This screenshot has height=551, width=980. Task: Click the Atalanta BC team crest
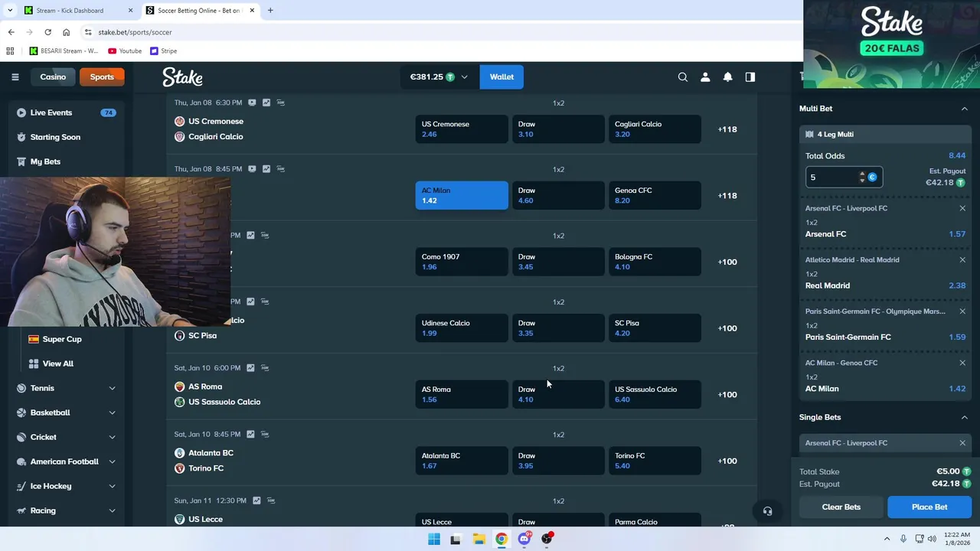[x=179, y=453]
